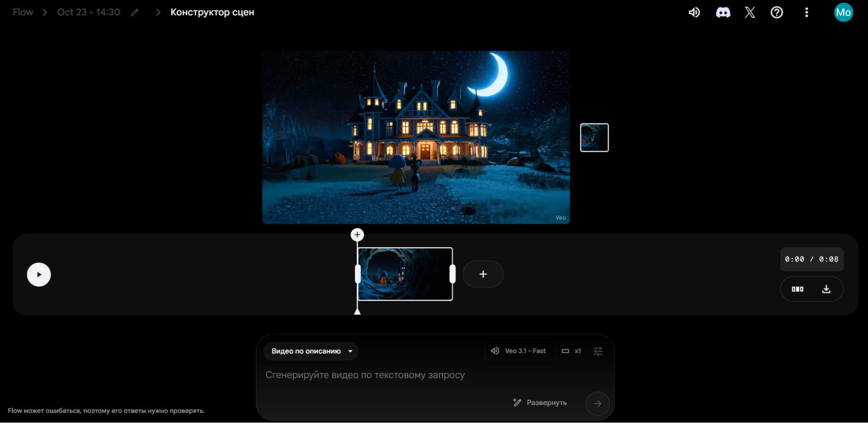The height and width of the screenshot is (423, 868).
Task: Open the Mo account avatar
Action: 843,13
